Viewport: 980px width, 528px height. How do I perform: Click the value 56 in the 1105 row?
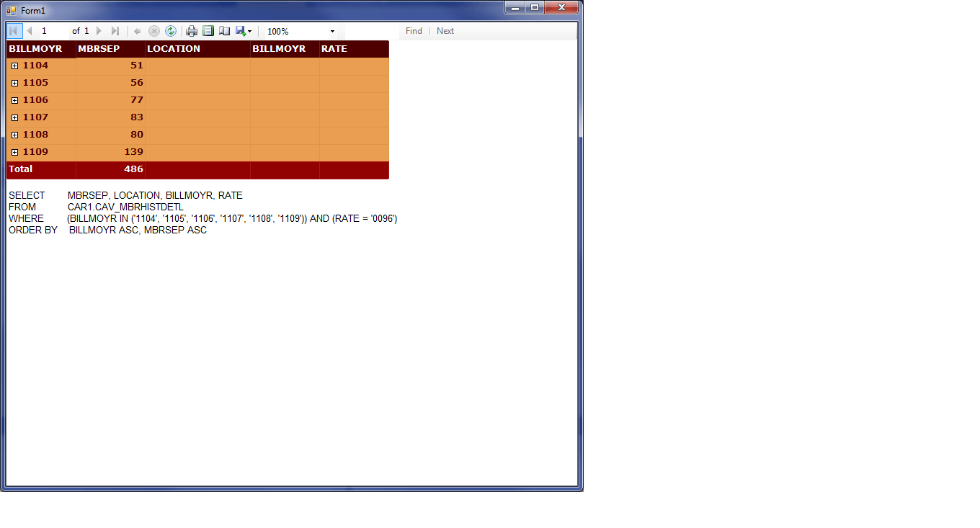(x=137, y=83)
